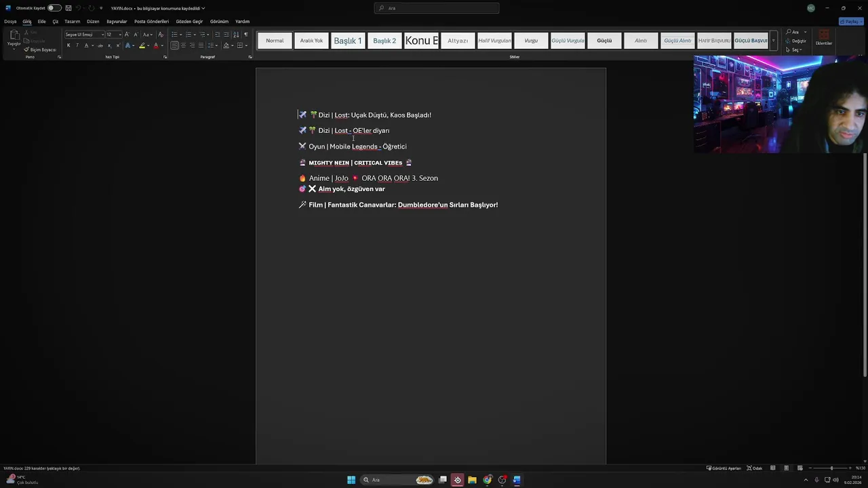868x488 pixels.
Task: Click the vertical document scrollbar
Action: pos(865,265)
